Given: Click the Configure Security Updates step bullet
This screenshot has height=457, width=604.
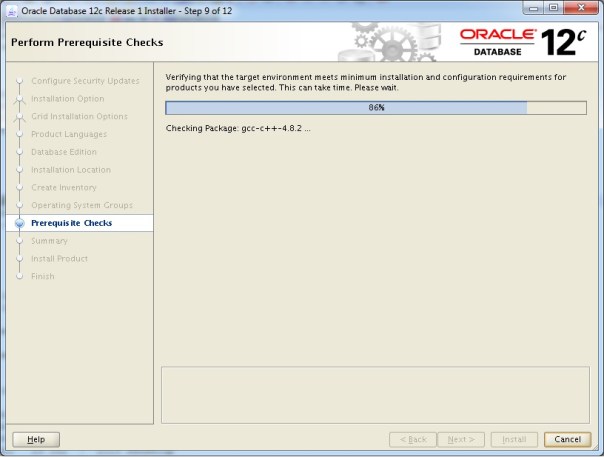Looking at the screenshot, I should pos(19,81).
